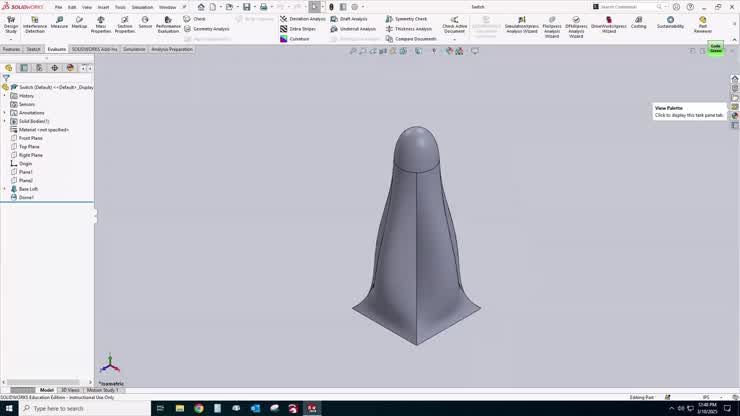Switch to SOLIDWORKS Add-Ins tab
The width and height of the screenshot is (740, 416).
(94, 49)
